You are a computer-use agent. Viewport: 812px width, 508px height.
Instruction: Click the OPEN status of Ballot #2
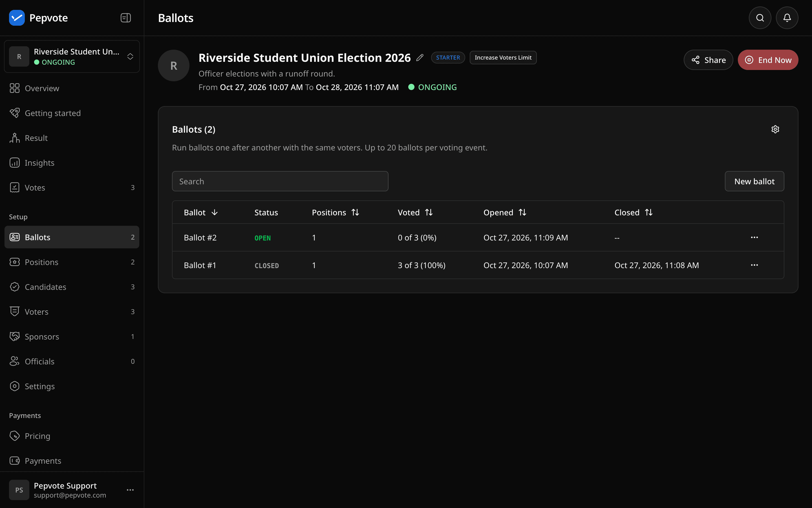(262, 238)
